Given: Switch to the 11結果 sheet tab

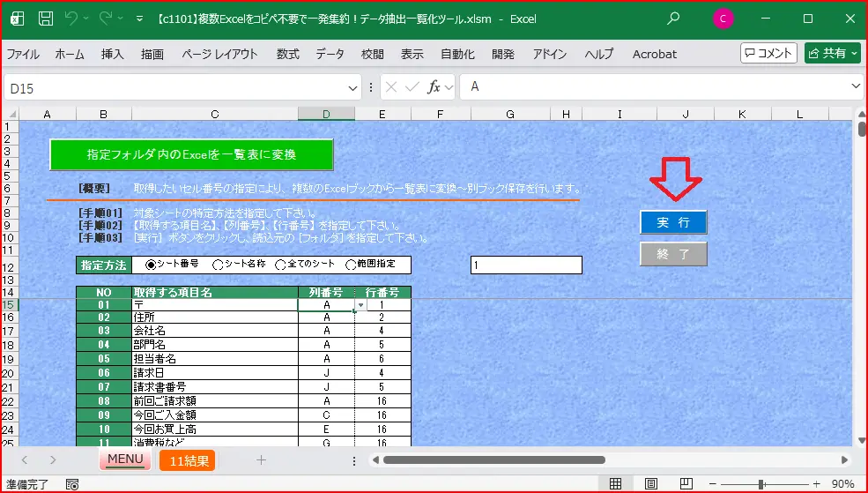Looking at the screenshot, I should [x=187, y=459].
